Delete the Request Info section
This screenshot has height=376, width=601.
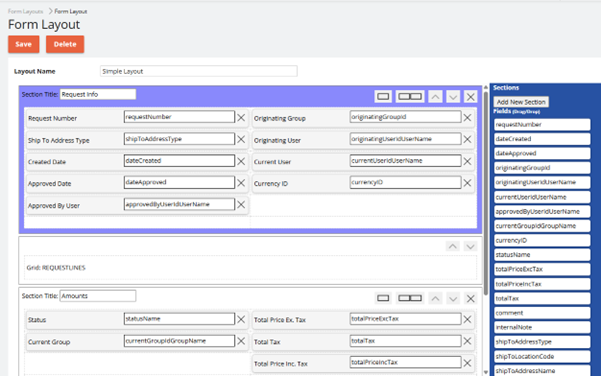pyautogui.click(x=470, y=97)
